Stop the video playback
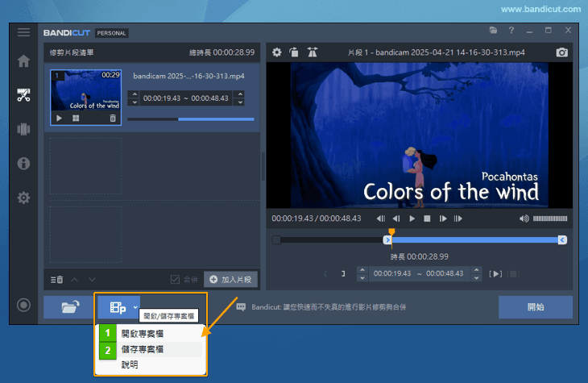 click(x=427, y=219)
